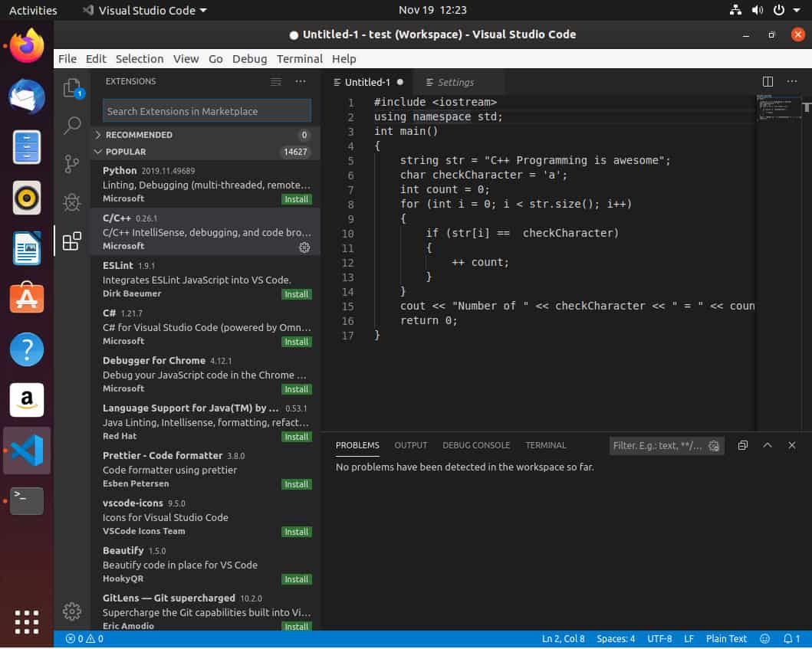
Task: Install Prettier - Code formatter extension
Action: click(296, 484)
